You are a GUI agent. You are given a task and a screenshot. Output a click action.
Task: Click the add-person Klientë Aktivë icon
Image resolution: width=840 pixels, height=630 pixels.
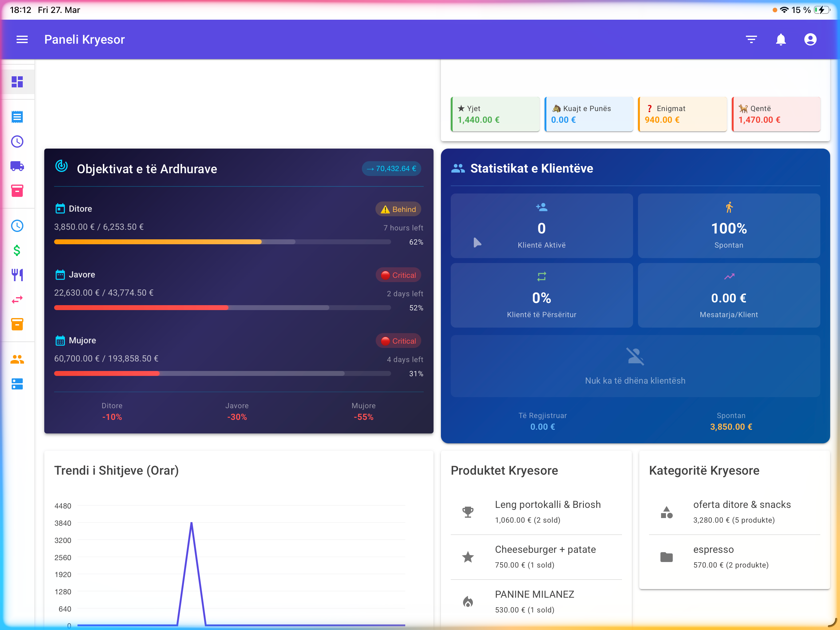tap(541, 207)
